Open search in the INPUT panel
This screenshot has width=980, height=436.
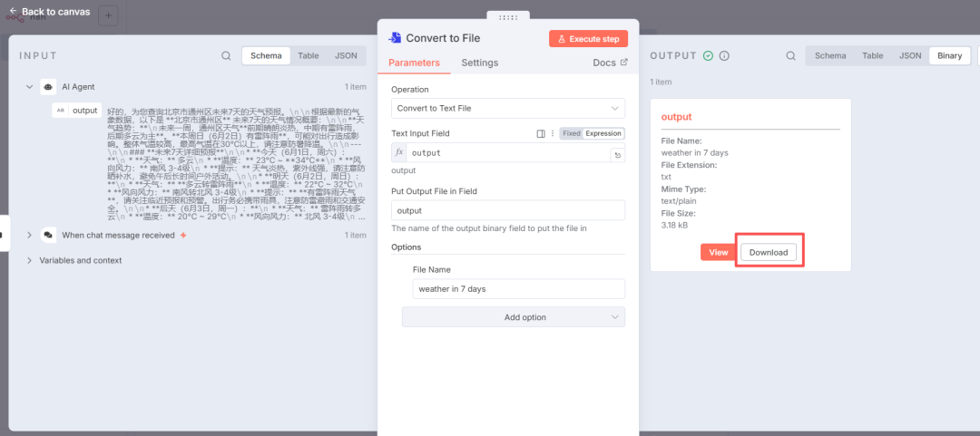click(226, 55)
